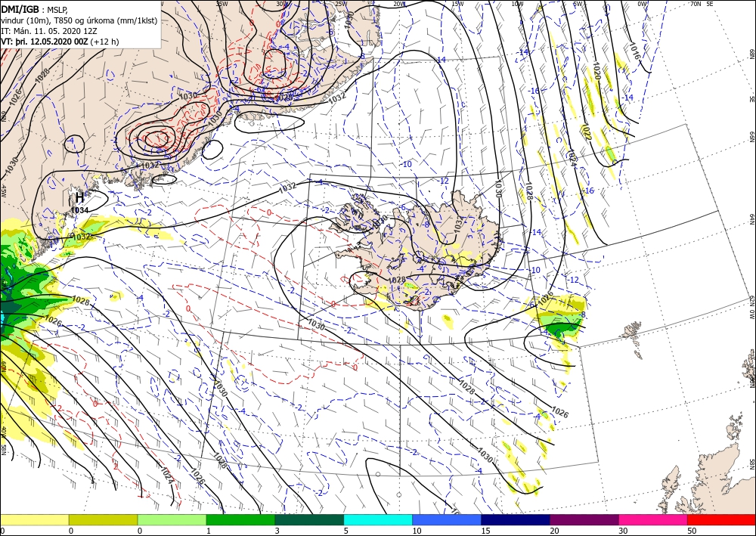Select the medium green legend swatch
Viewport: 756px width, 536px height.
coord(240,519)
